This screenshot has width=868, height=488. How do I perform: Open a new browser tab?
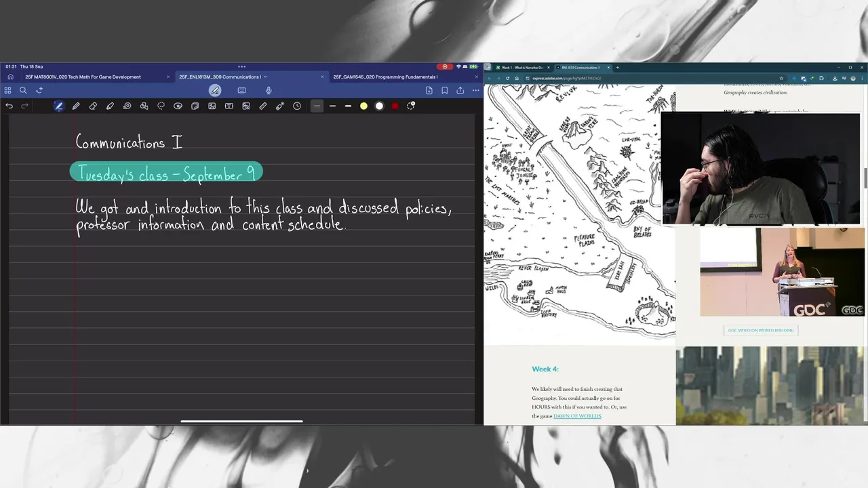click(617, 67)
